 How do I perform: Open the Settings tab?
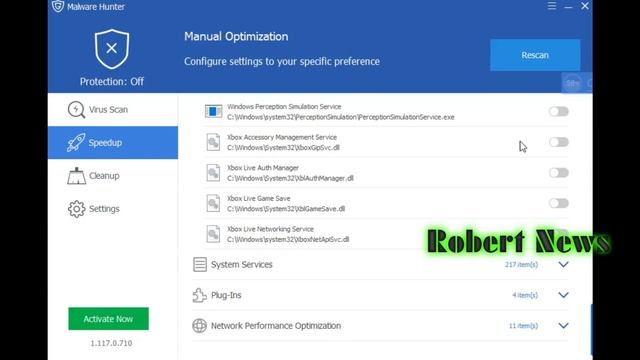[x=113, y=209]
